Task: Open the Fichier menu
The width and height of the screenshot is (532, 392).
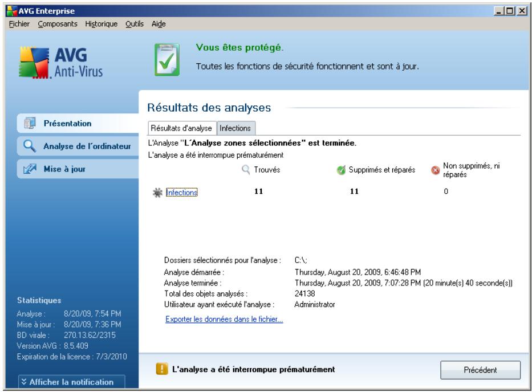Action: click(x=19, y=24)
